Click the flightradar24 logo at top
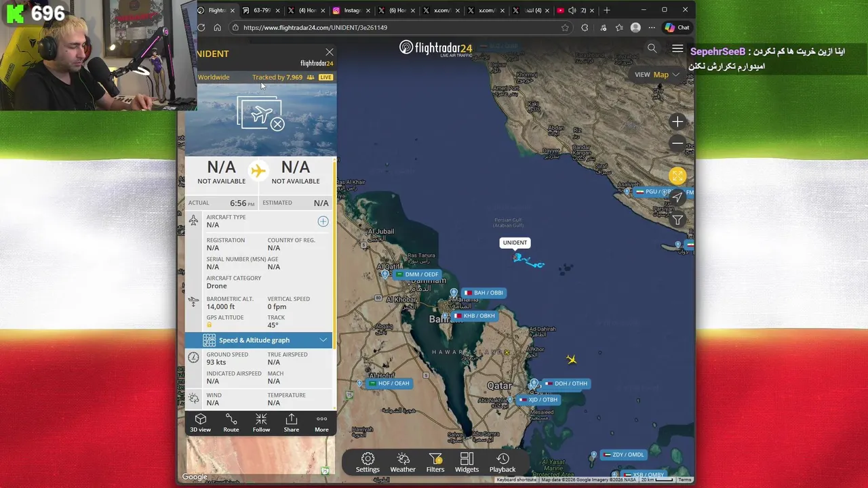This screenshot has height=488, width=868. tap(435, 48)
